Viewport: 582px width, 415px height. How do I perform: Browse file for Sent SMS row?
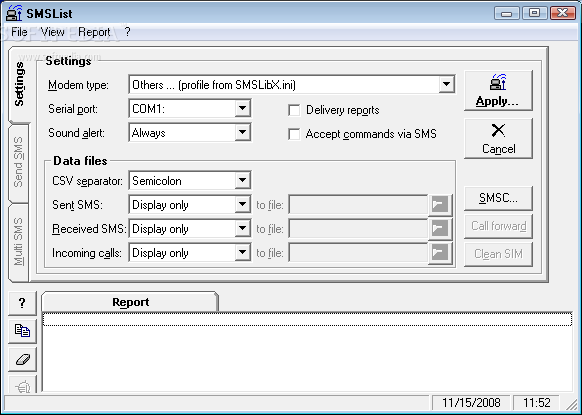point(440,205)
